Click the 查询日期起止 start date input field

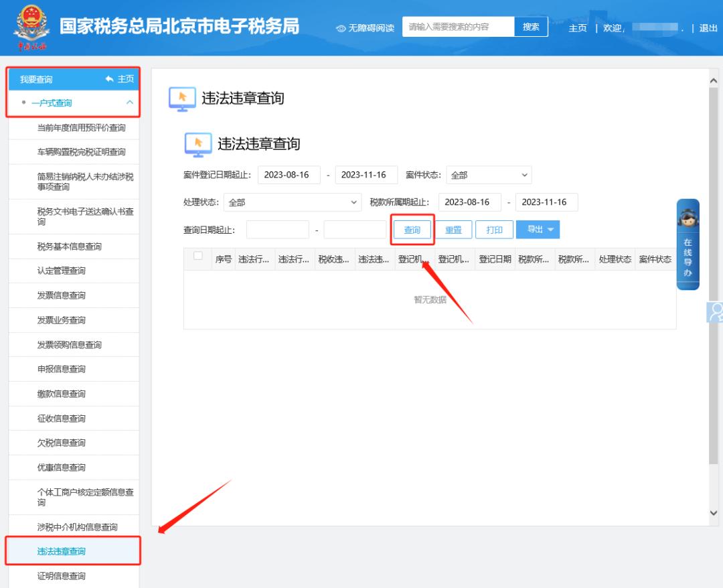tap(277, 229)
